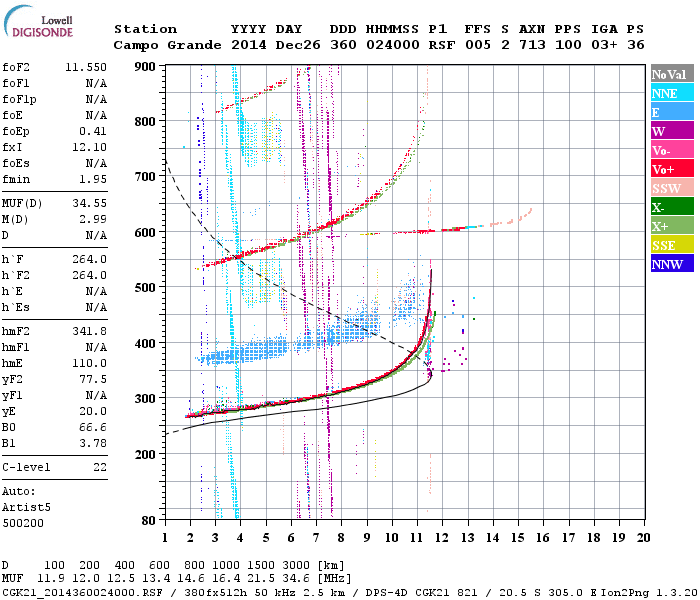Click the station name Campo Grande
This screenshot has width=700, height=600.
click(x=167, y=45)
